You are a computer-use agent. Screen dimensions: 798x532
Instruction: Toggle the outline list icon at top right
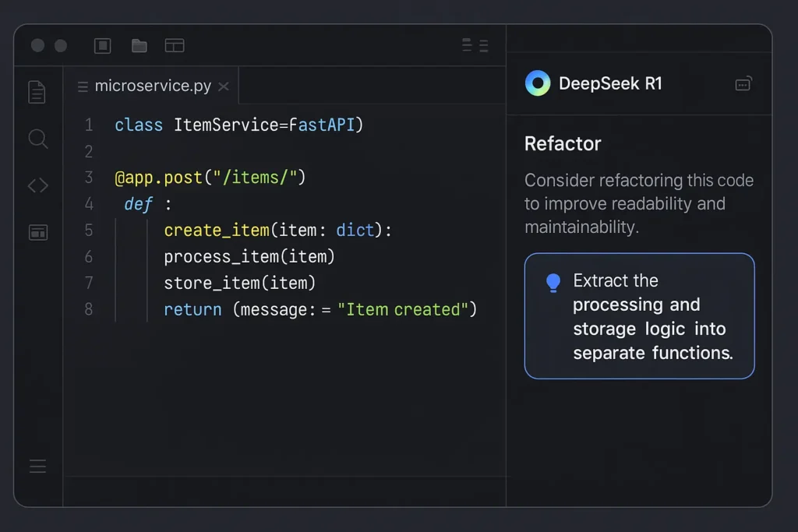coord(475,45)
